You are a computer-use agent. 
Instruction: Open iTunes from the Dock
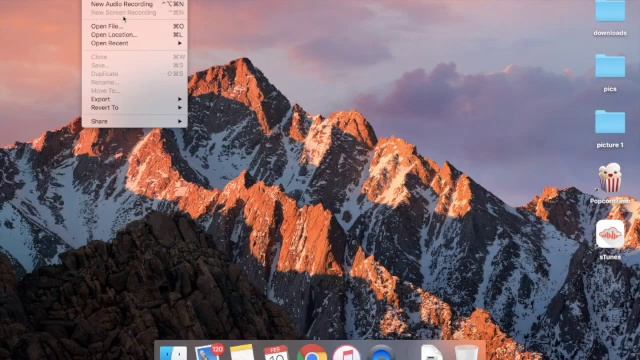click(346, 353)
